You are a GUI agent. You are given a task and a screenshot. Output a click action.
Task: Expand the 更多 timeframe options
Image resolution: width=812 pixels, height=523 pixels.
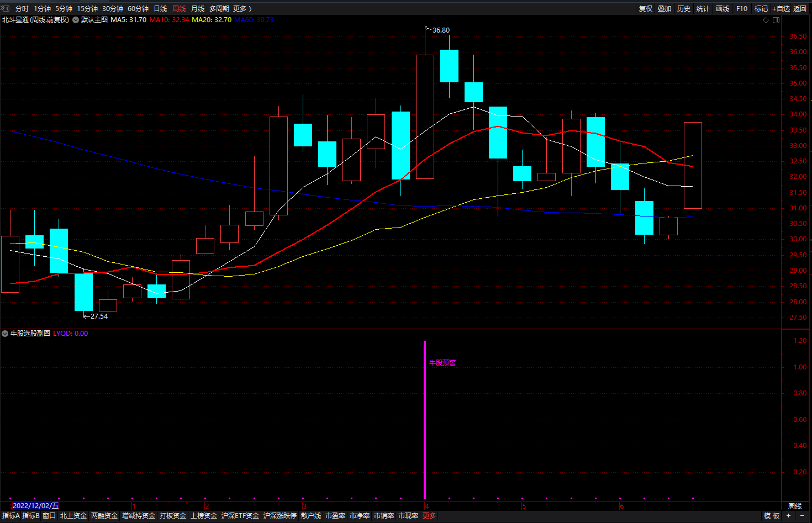click(x=242, y=8)
